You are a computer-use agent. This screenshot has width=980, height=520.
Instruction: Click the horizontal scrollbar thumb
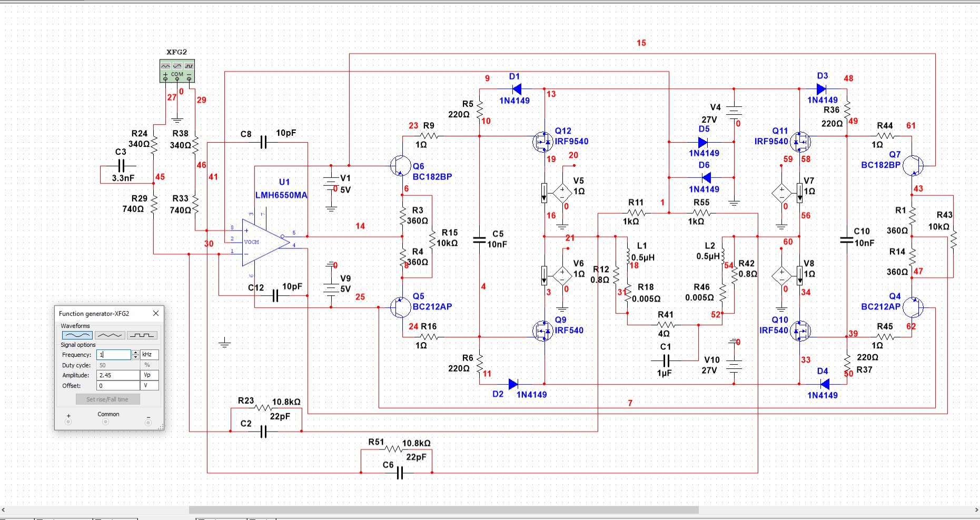click(x=443, y=510)
